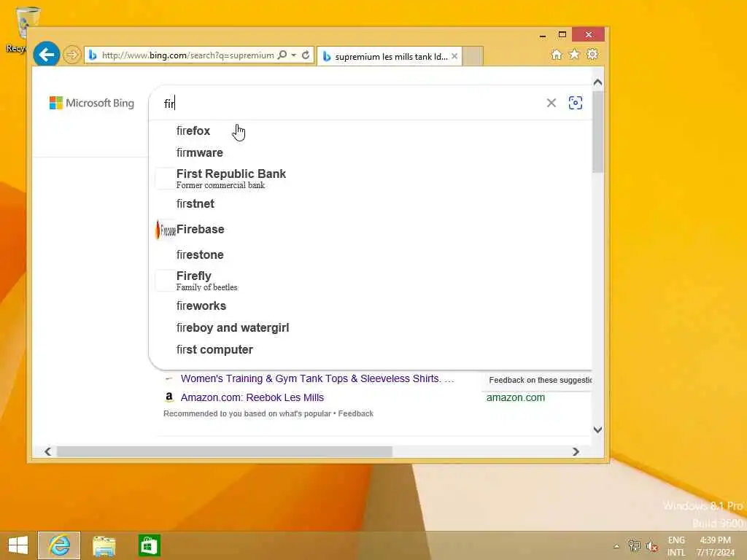The width and height of the screenshot is (747, 560).
Task: Open the Windows Store taskbar icon
Action: click(149, 545)
